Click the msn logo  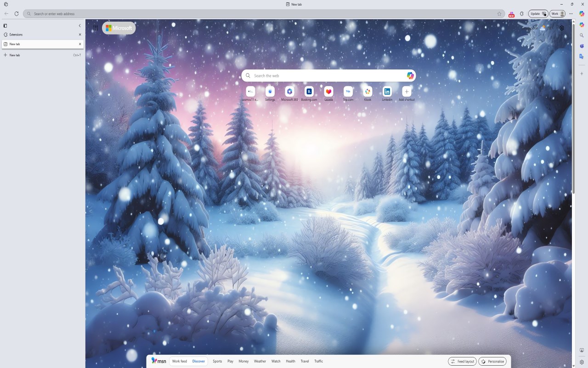pos(159,361)
